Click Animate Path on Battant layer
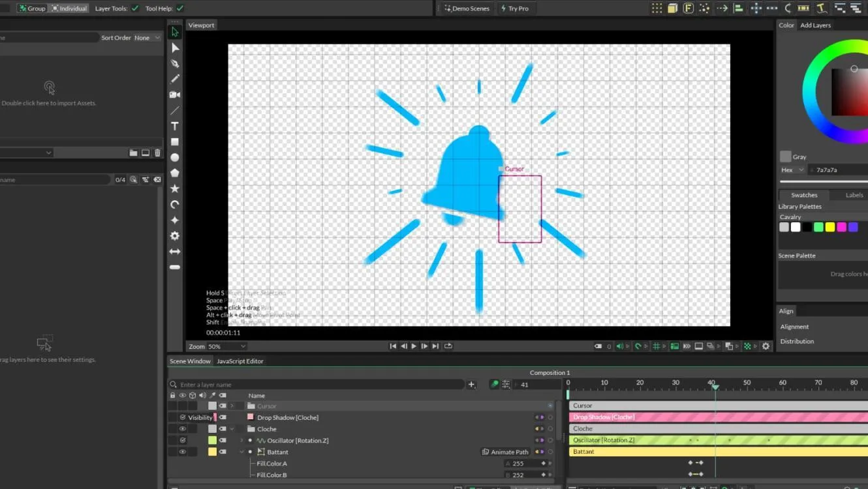The width and height of the screenshot is (868, 489). [505, 452]
